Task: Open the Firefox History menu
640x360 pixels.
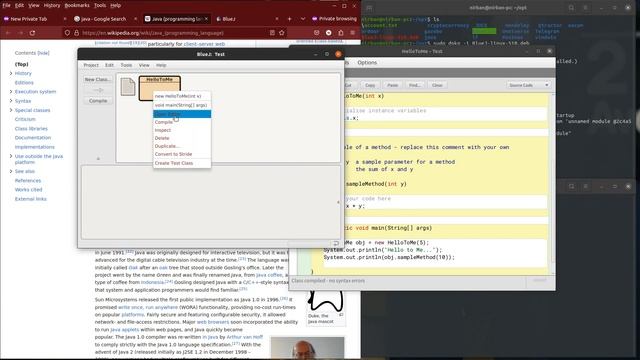Action: [51, 5]
